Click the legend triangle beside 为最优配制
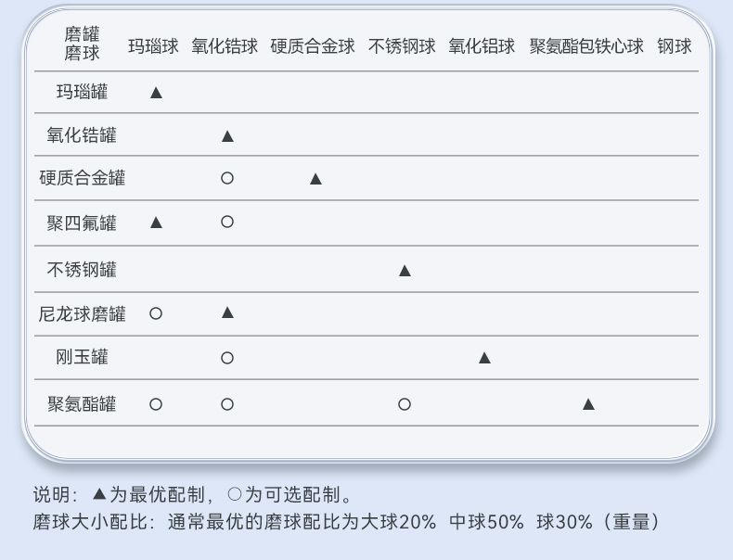The image size is (733, 560). click(x=99, y=493)
